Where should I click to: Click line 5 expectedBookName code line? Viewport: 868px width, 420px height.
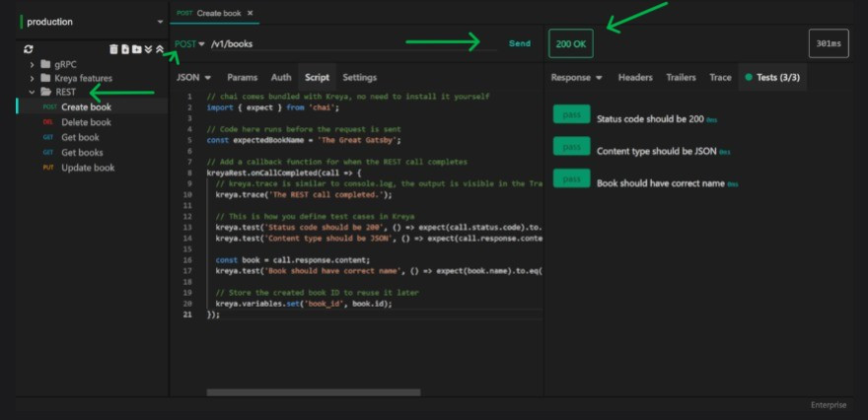click(304, 140)
